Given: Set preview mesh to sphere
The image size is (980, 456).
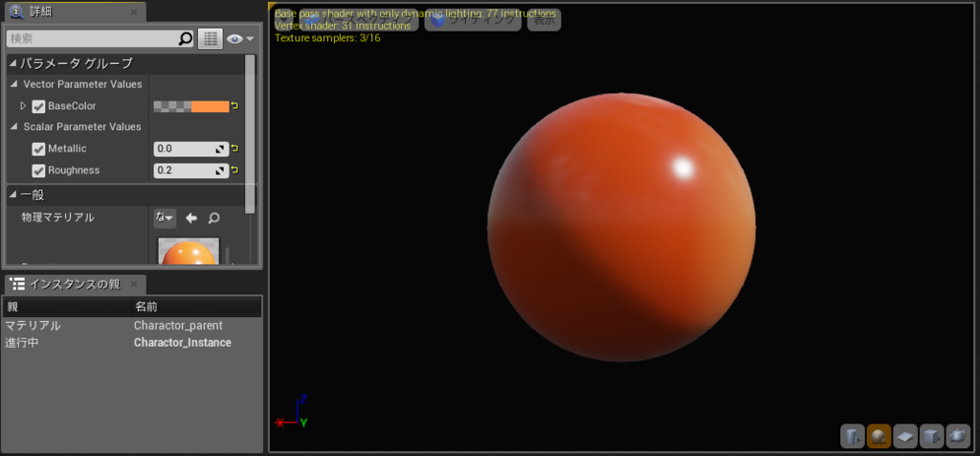Looking at the screenshot, I should (879, 437).
